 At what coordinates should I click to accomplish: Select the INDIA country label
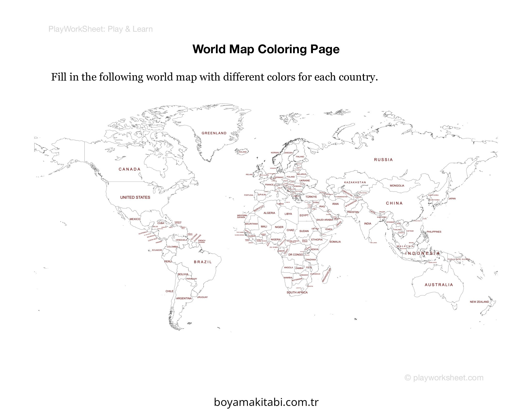point(368,224)
